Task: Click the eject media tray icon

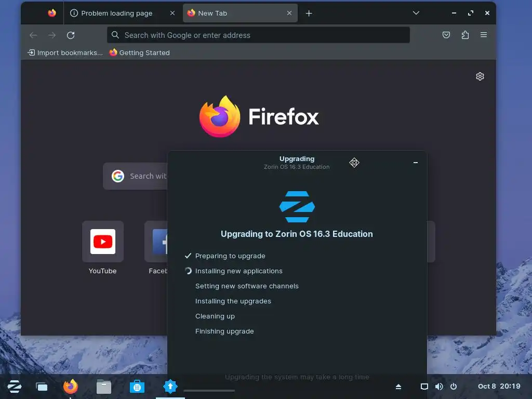Action: tap(398, 387)
